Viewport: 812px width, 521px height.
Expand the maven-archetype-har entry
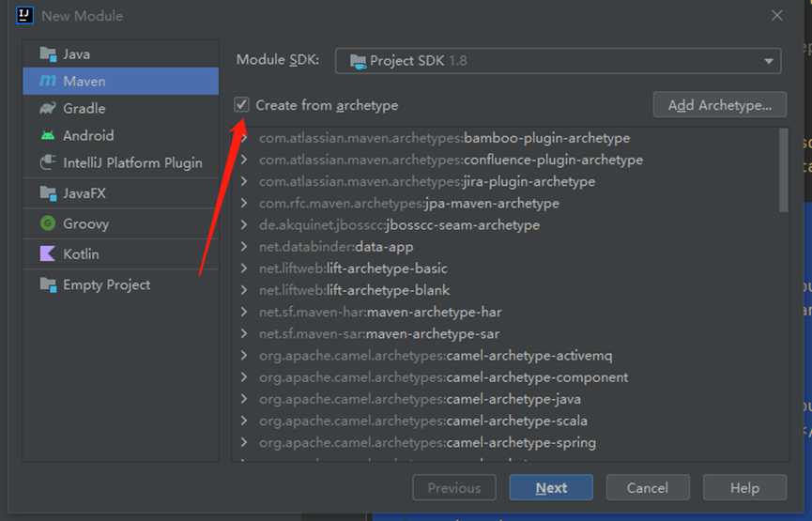click(x=244, y=312)
